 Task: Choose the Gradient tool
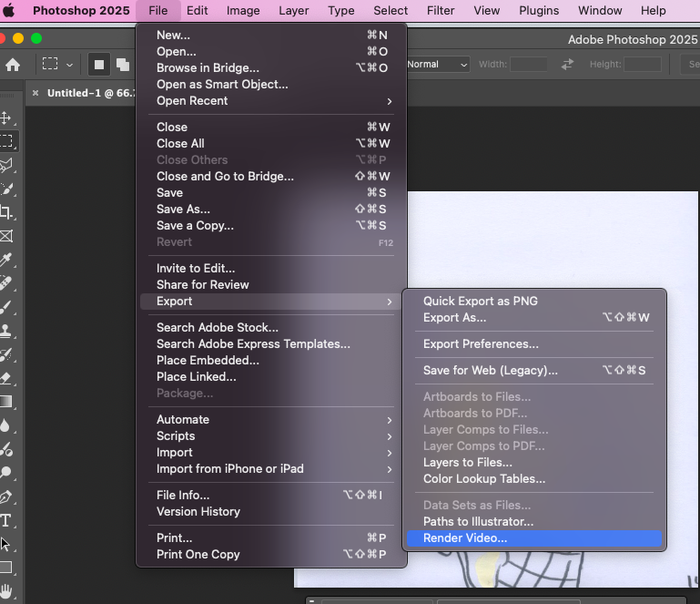pyautogui.click(x=5, y=402)
